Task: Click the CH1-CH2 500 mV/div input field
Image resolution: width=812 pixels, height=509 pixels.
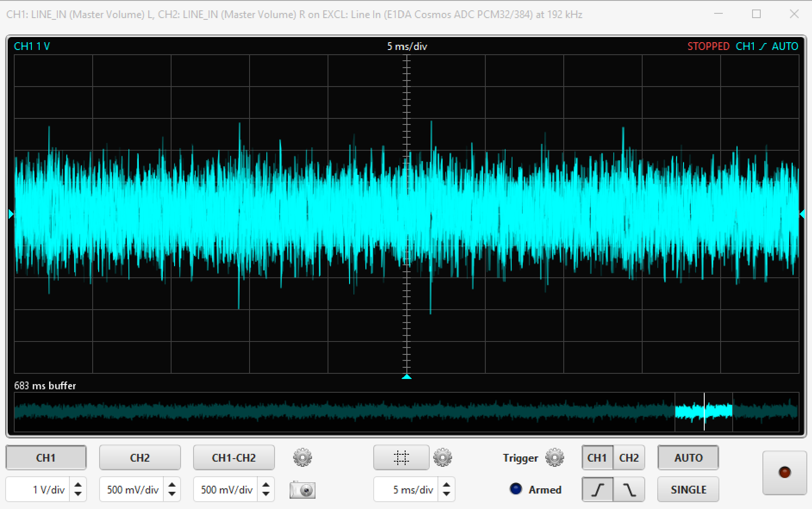Action: pyautogui.click(x=226, y=490)
